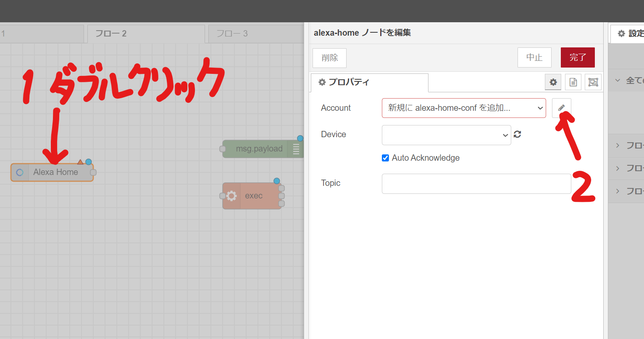Click into the Topic input field
The width and height of the screenshot is (644, 339).
coord(476,184)
